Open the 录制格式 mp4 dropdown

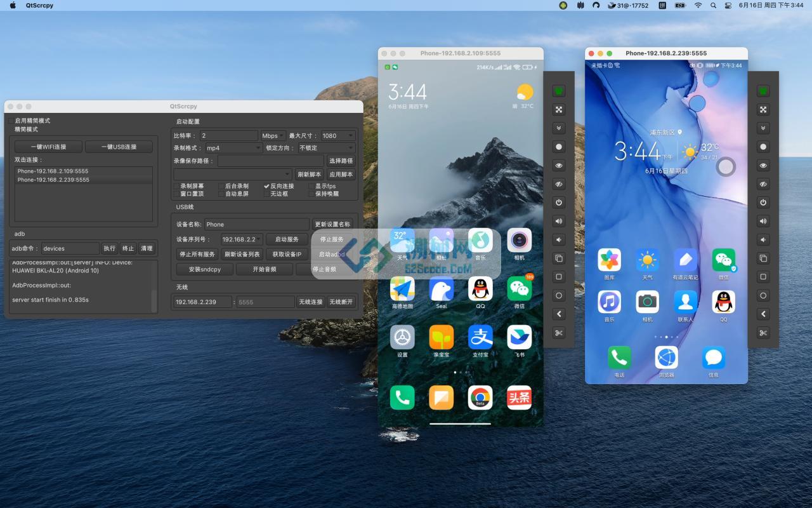tap(233, 148)
